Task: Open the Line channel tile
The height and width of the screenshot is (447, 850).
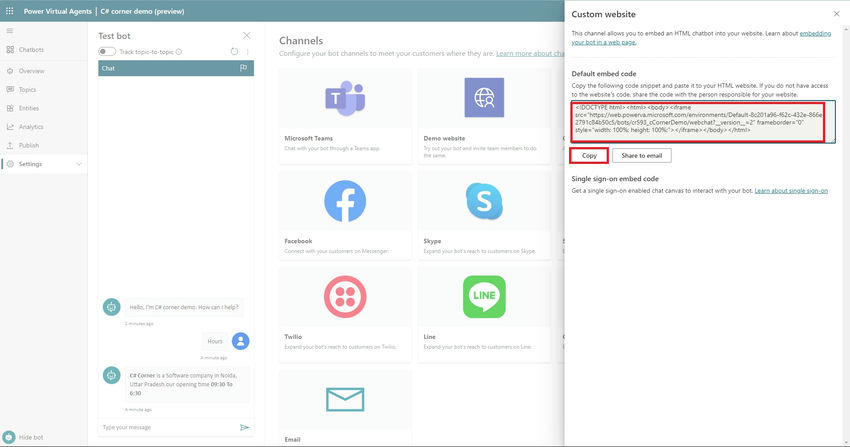Action: pos(484,314)
